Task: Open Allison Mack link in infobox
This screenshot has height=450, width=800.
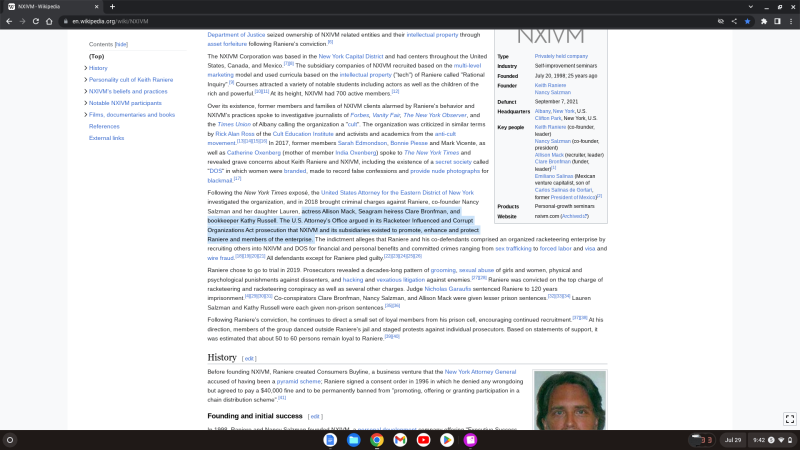Action: pos(549,155)
